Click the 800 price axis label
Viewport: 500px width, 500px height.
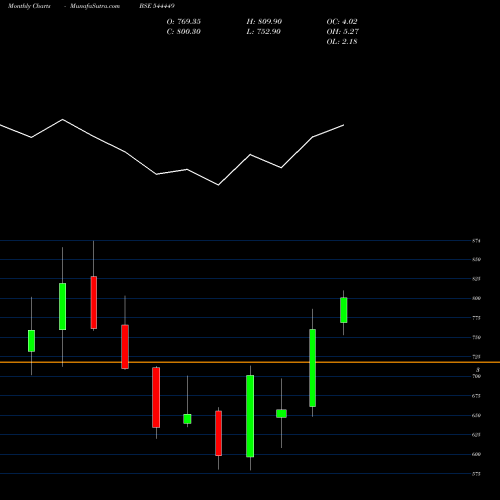(x=476, y=298)
